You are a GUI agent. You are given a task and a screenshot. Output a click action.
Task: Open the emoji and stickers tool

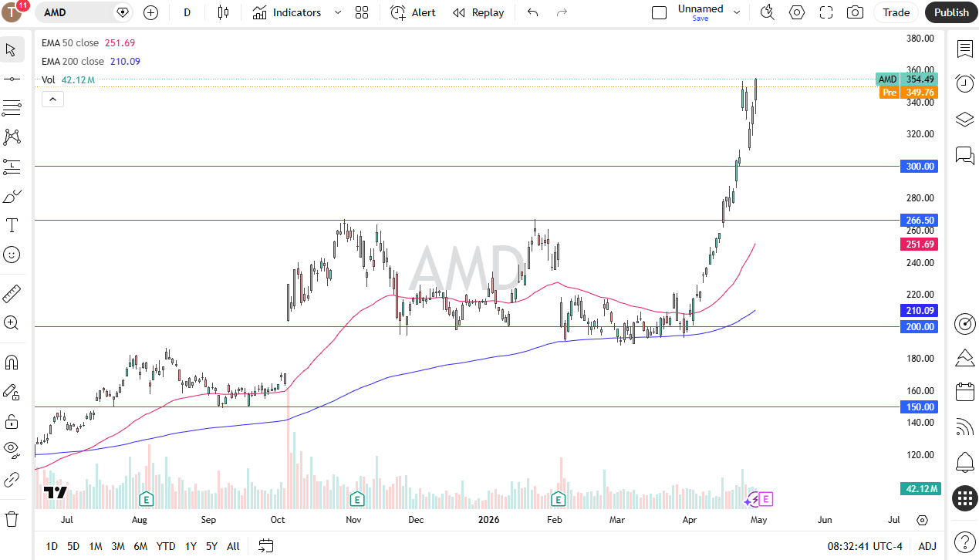pyautogui.click(x=12, y=255)
